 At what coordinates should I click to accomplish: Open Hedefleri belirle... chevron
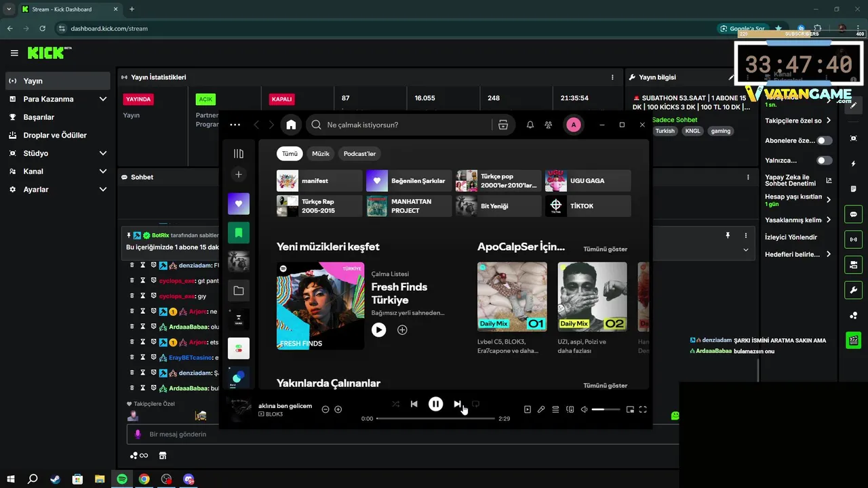point(829,254)
